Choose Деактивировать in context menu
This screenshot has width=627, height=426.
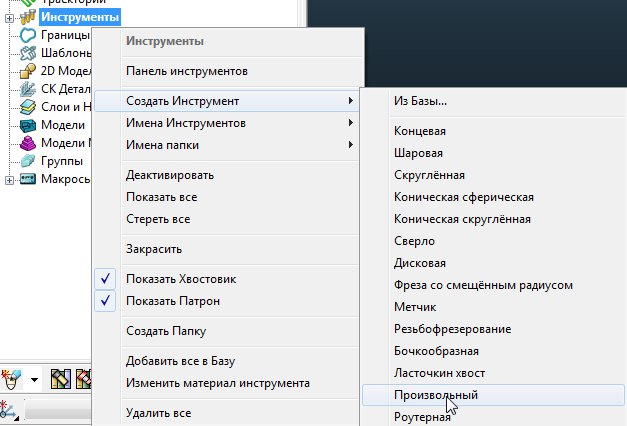226,175
